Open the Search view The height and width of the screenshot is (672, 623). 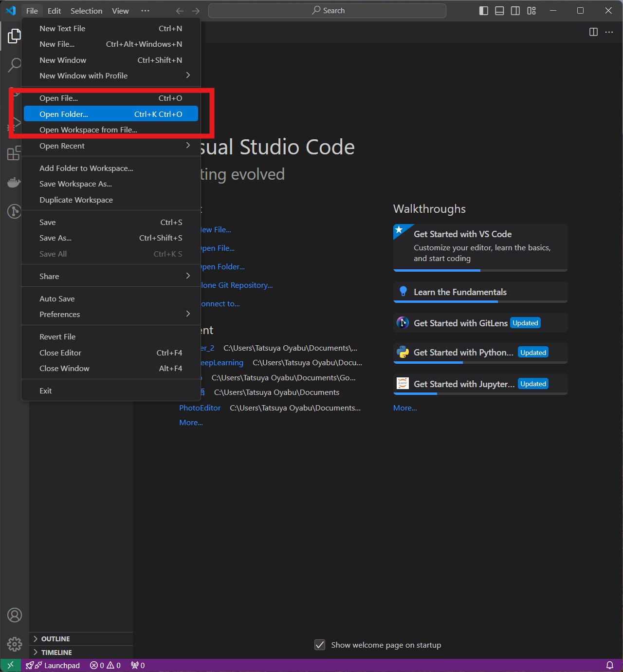[15, 65]
